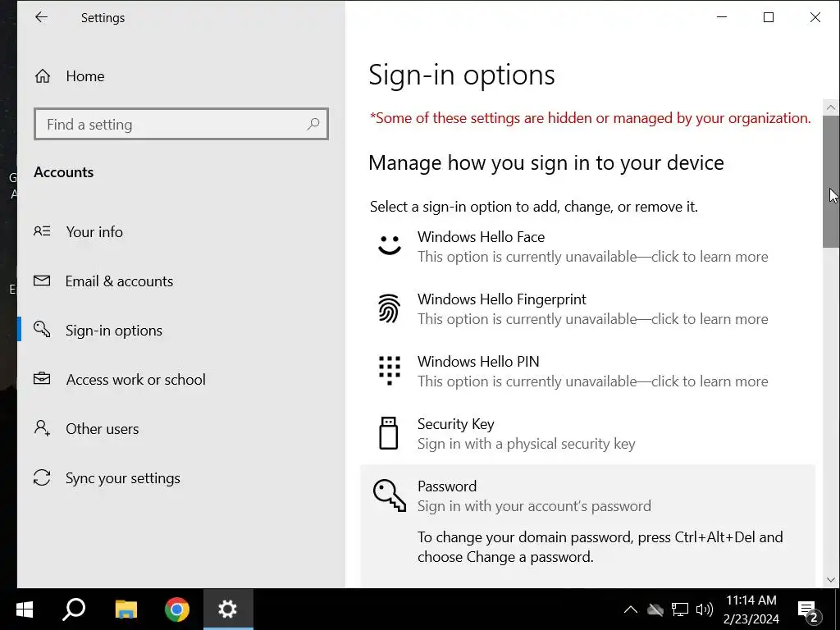The height and width of the screenshot is (630, 840).
Task: Click 'Sign in with a physical security key'
Action: [x=527, y=444]
